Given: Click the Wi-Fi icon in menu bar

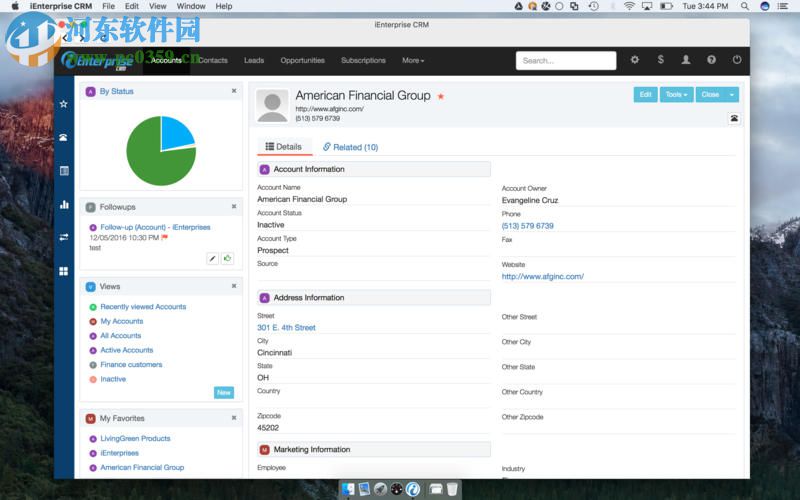Looking at the screenshot, I should (x=630, y=6).
